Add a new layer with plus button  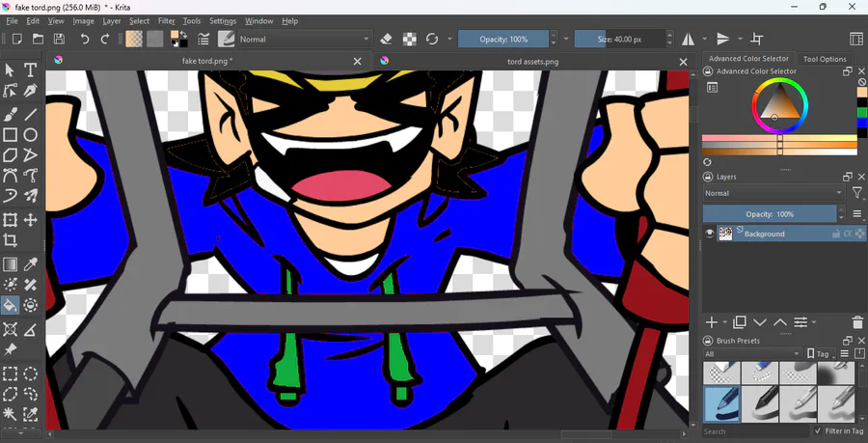[x=712, y=322]
